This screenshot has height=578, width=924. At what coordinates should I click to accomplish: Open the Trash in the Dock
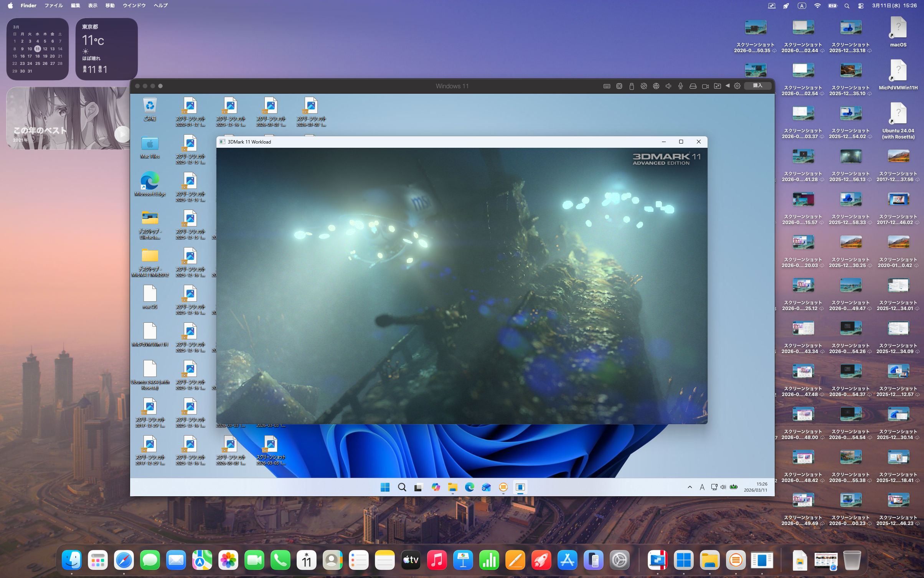[x=852, y=560]
